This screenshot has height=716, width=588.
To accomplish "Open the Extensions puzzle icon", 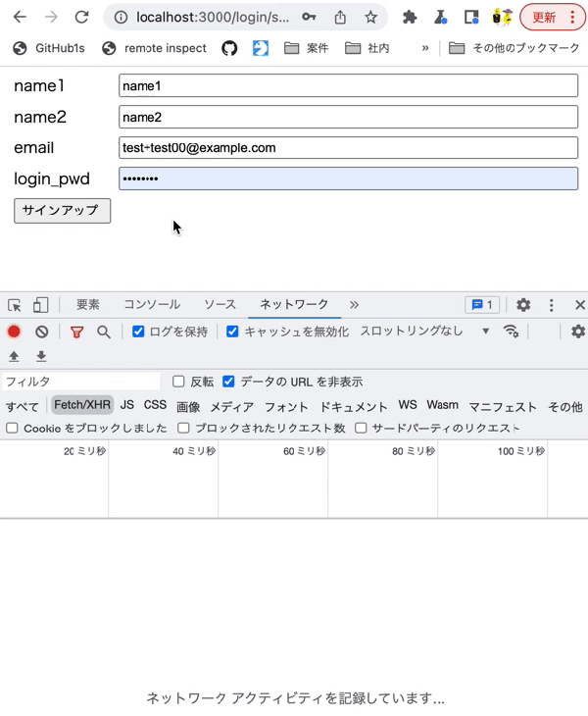I will tap(410, 18).
